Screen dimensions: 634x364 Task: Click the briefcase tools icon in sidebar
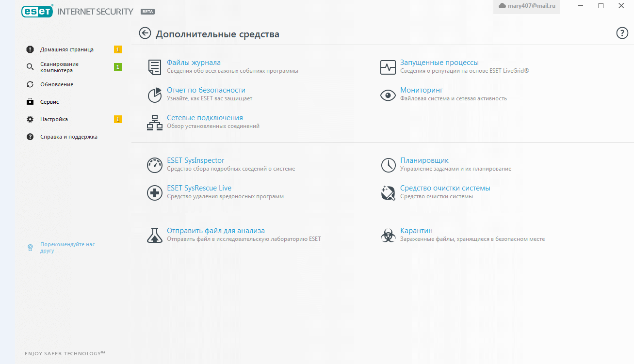coord(30,102)
